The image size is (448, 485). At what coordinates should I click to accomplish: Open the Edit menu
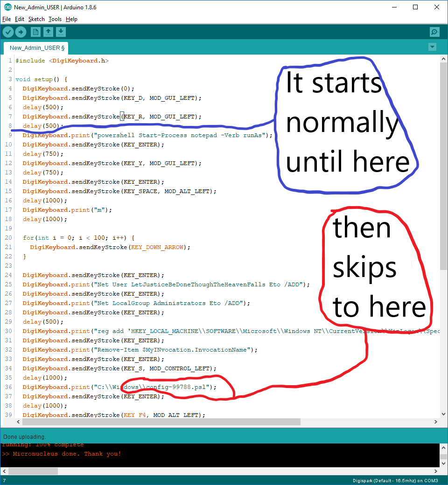(x=20, y=19)
